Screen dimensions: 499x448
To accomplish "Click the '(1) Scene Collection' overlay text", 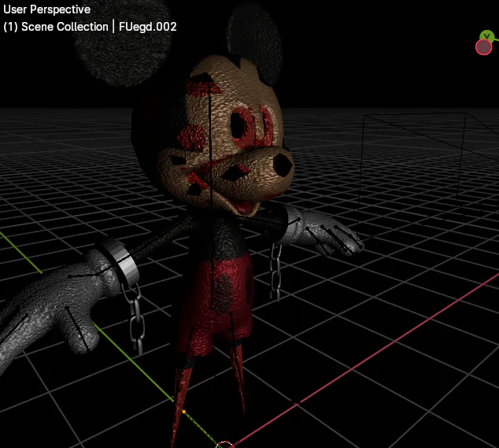I will [x=56, y=27].
